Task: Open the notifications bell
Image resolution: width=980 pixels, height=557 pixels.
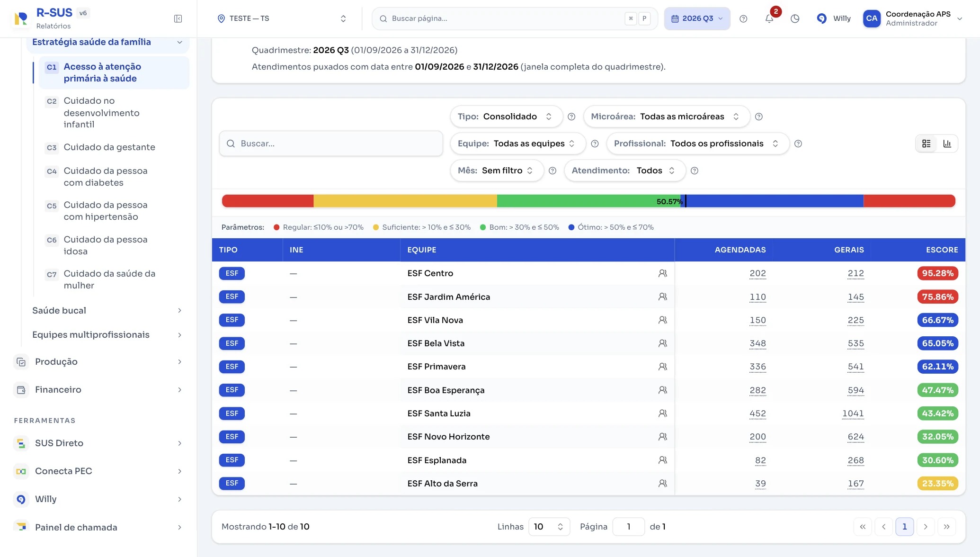Action: (769, 18)
